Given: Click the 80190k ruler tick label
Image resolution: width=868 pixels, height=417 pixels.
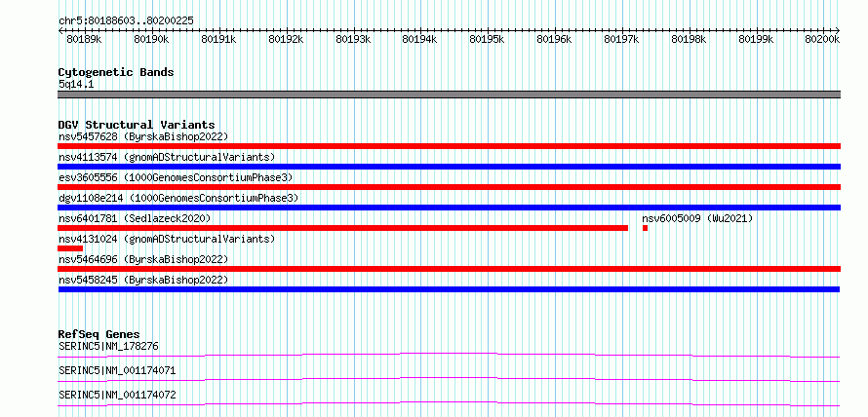Looking at the screenshot, I should (x=151, y=40).
